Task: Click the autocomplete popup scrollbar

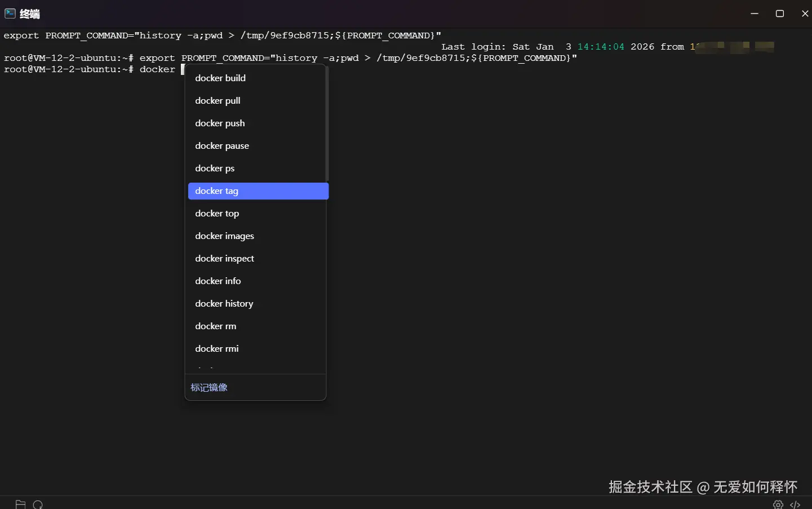Action: coord(327,124)
